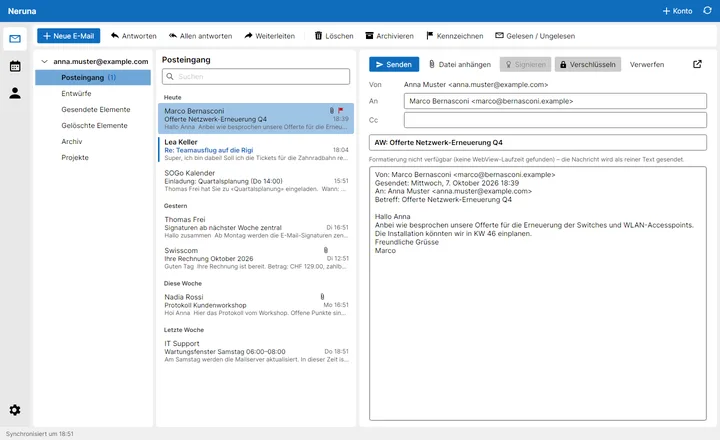Click the sync refresh icon

coord(707,11)
